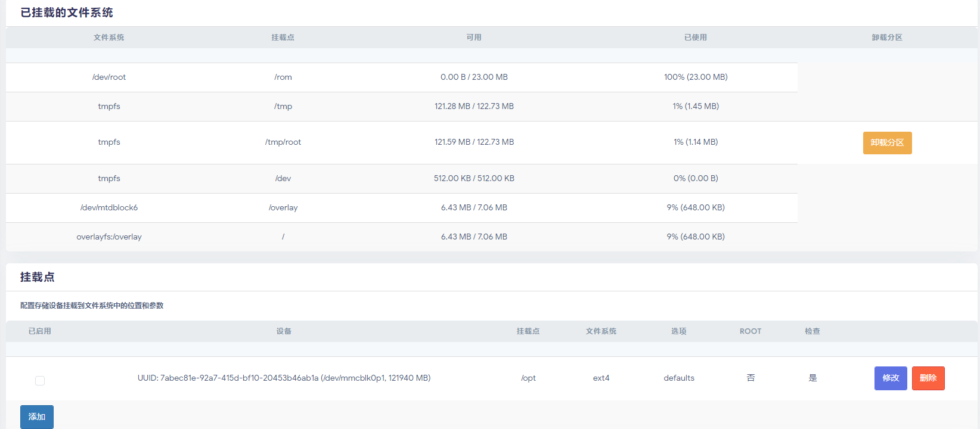Click the orange 卸载分区 button

[887, 143]
